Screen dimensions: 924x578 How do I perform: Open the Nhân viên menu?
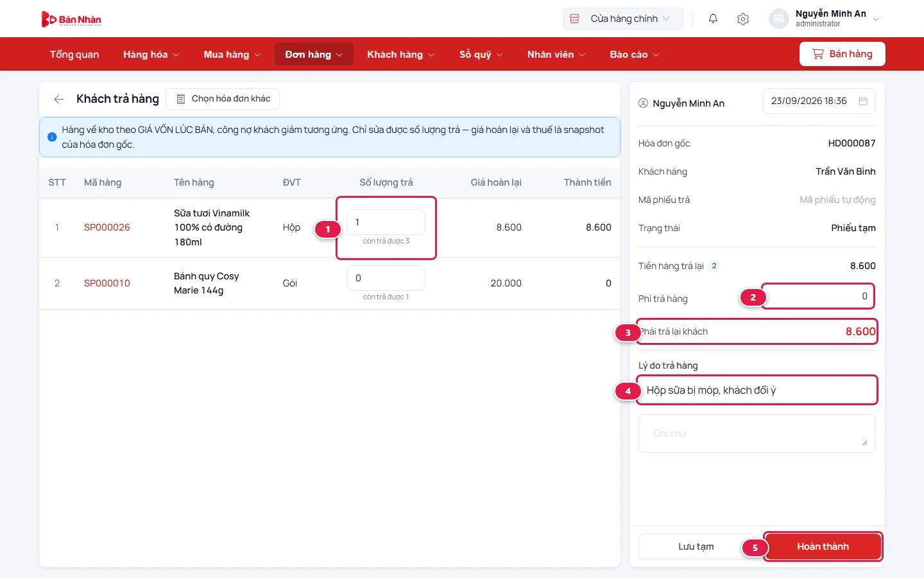tap(556, 55)
